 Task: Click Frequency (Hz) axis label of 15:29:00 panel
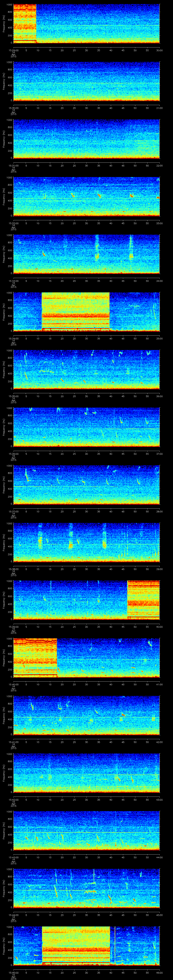click(x=4, y=24)
